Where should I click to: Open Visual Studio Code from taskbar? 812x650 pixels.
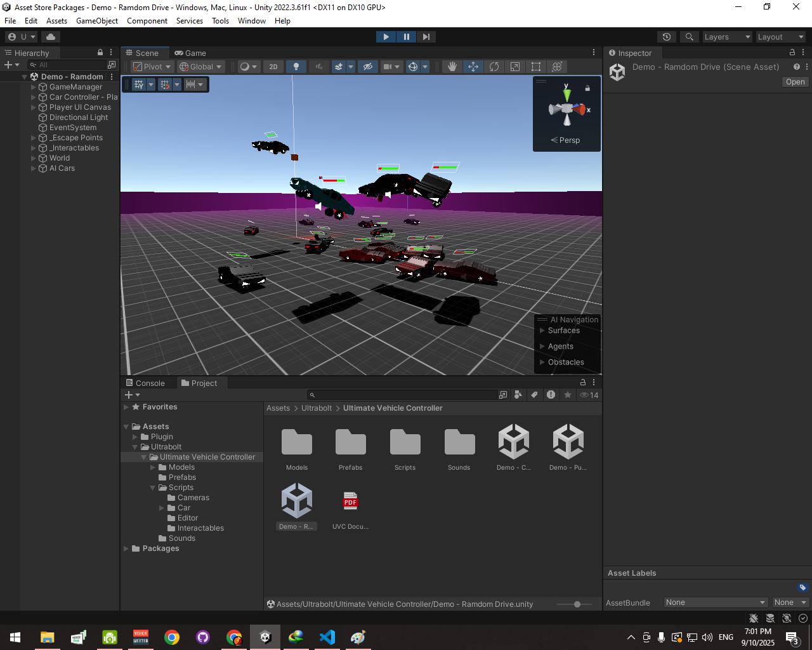point(327,637)
